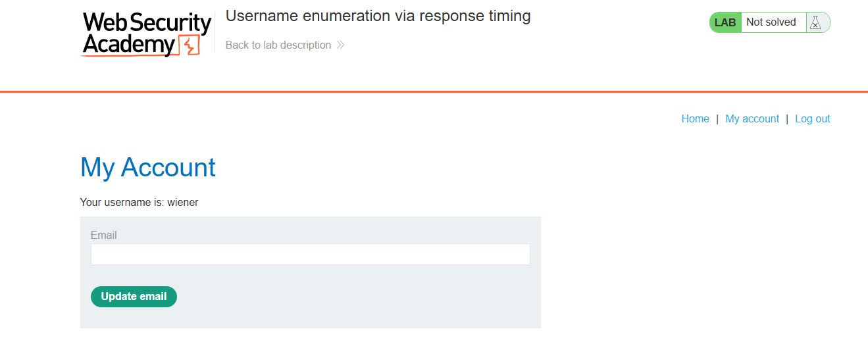
Task: Click the Email field label
Action: pyautogui.click(x=104, y=236)
